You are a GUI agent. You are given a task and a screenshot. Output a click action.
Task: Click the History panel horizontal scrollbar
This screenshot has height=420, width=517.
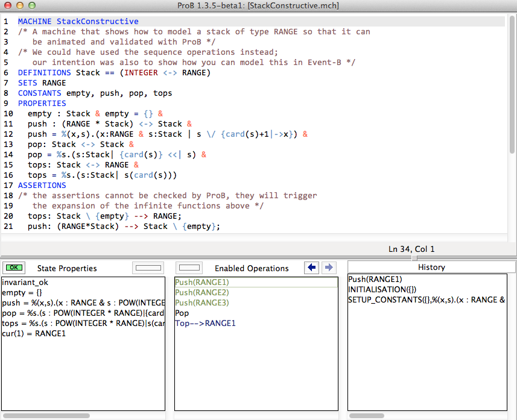pyautogui.click(x=367, y=416)
